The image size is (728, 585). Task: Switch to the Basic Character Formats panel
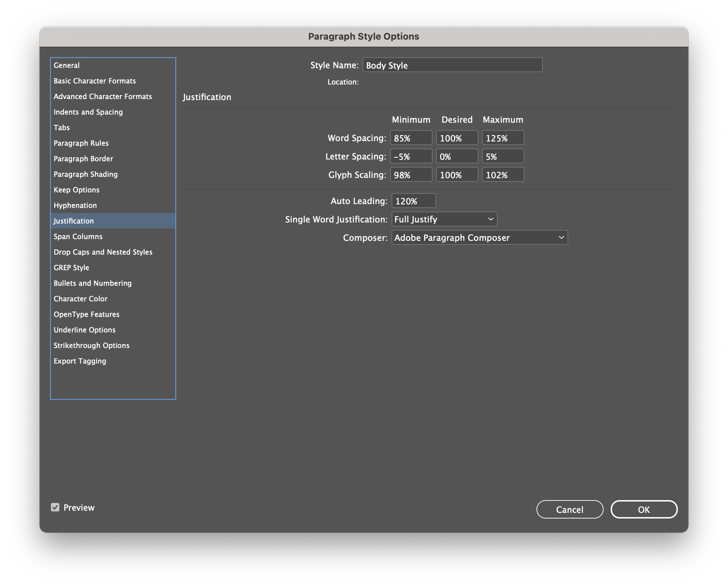(x=95, y=81)
